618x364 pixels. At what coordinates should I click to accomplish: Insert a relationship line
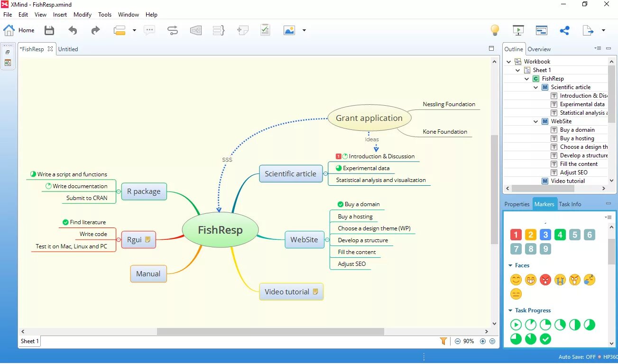pyautogui.click(x=173, y=30)
